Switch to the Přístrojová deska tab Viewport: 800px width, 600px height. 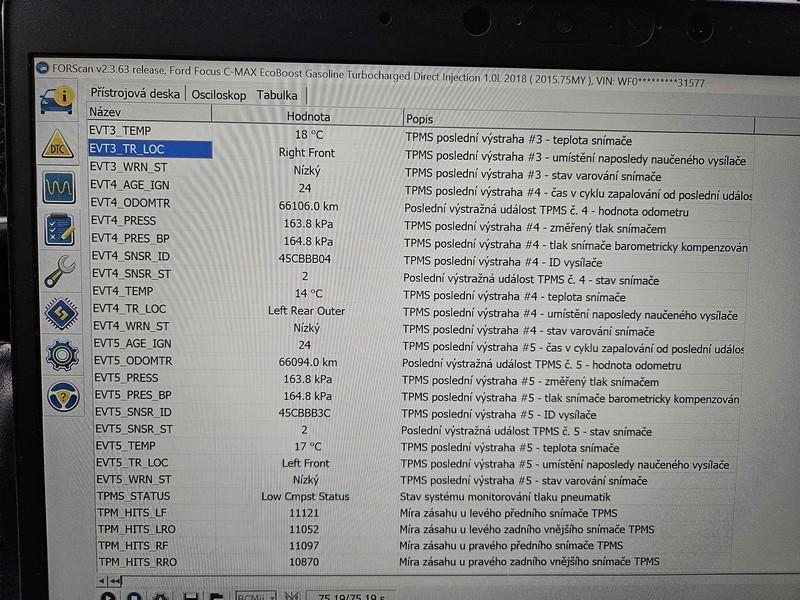[136, 94]
